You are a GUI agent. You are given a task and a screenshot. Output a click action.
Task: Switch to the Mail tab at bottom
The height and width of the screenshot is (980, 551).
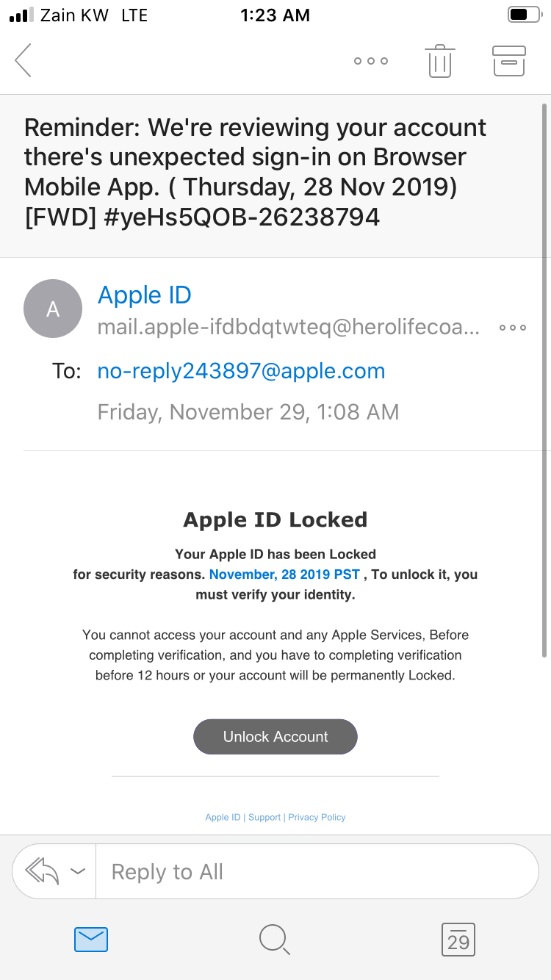click(91, 939)
